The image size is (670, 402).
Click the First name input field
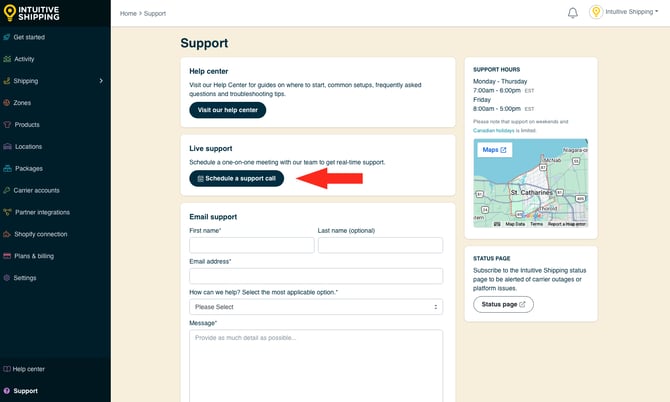(x=252, y=245)
